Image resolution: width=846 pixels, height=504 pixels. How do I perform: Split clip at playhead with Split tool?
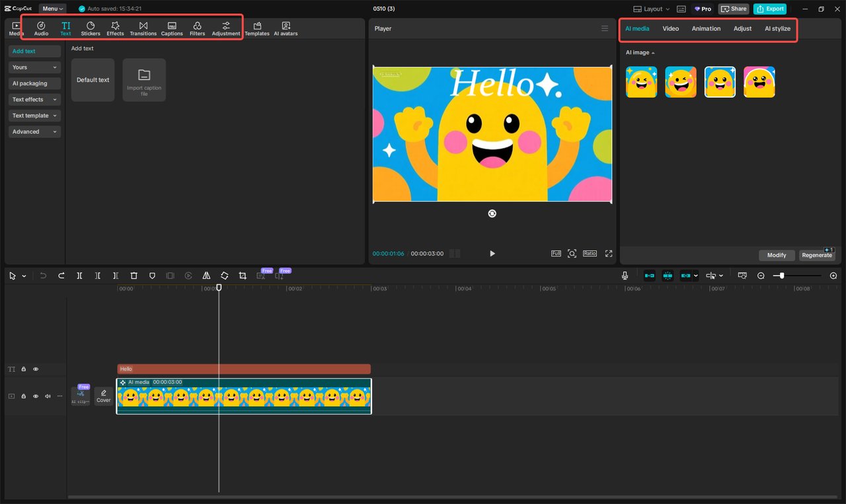79,275
